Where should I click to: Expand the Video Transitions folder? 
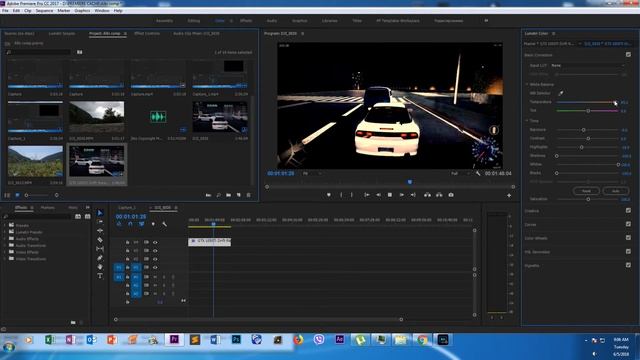click(x=5, y=259)
